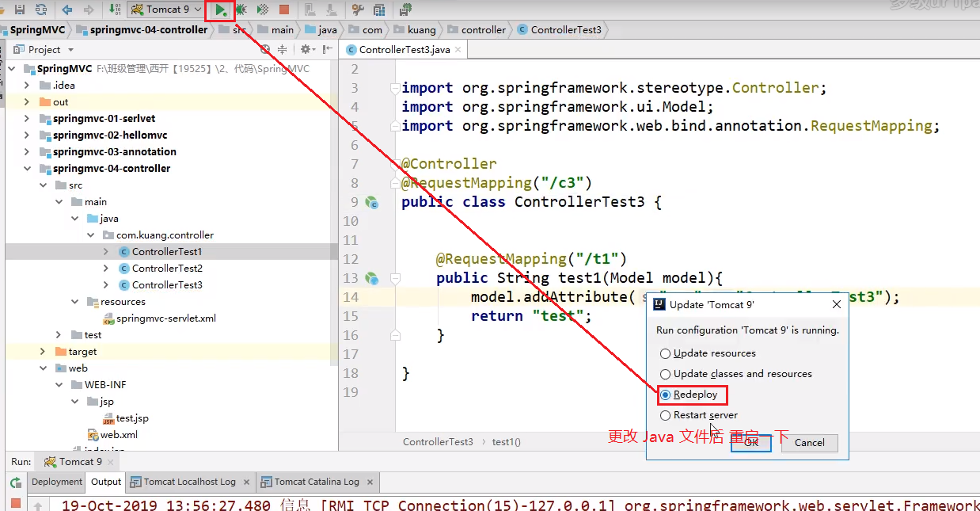Navigate Back with the left arrow
980x511 pixels.
pyautogui.click(x=67, y=10)
